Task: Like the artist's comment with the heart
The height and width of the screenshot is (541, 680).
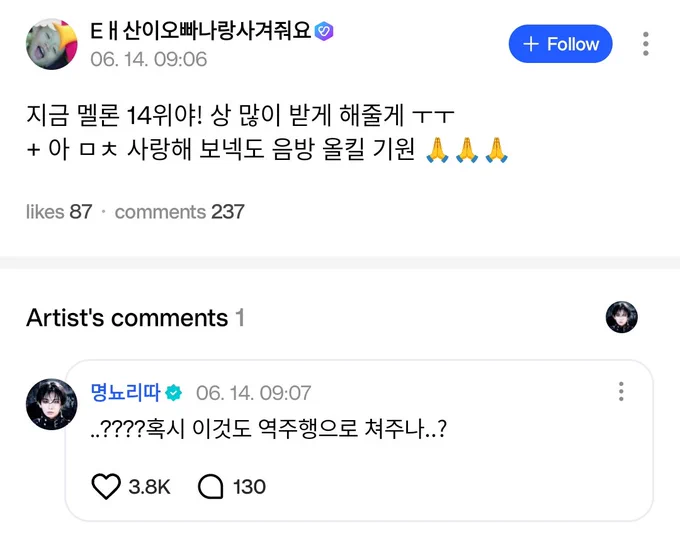Action: click(x=106, y=486)
